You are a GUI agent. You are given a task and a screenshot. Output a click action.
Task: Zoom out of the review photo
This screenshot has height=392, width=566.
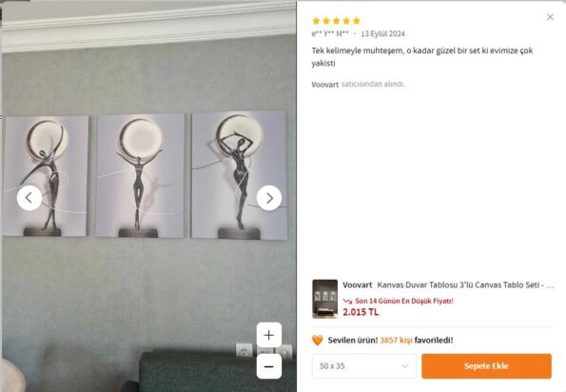click(x=269, y=366)
